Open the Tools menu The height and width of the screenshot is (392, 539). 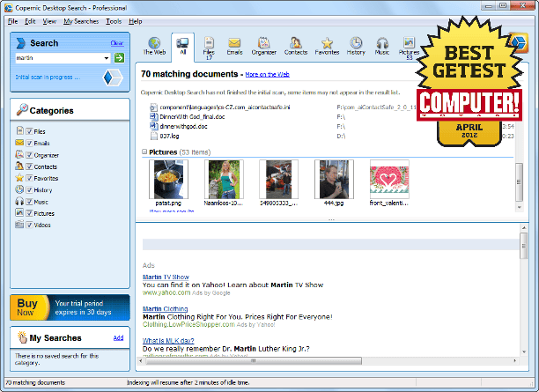point(114,21)
